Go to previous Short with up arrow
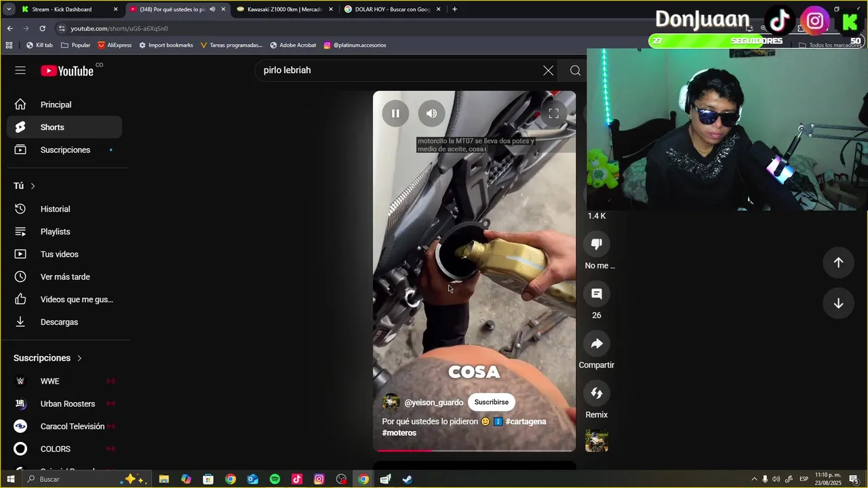This screenshot has width=868, height=488. 838,262
